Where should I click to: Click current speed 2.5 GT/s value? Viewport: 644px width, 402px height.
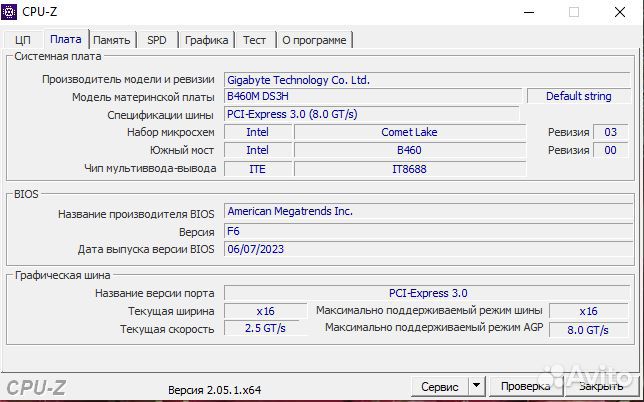[265, 328]
